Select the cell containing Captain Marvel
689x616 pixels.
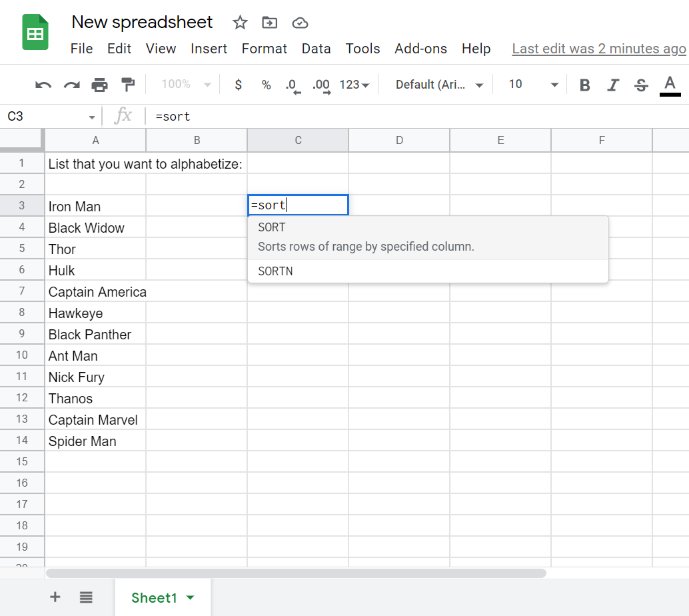click(x=95, y=419)
